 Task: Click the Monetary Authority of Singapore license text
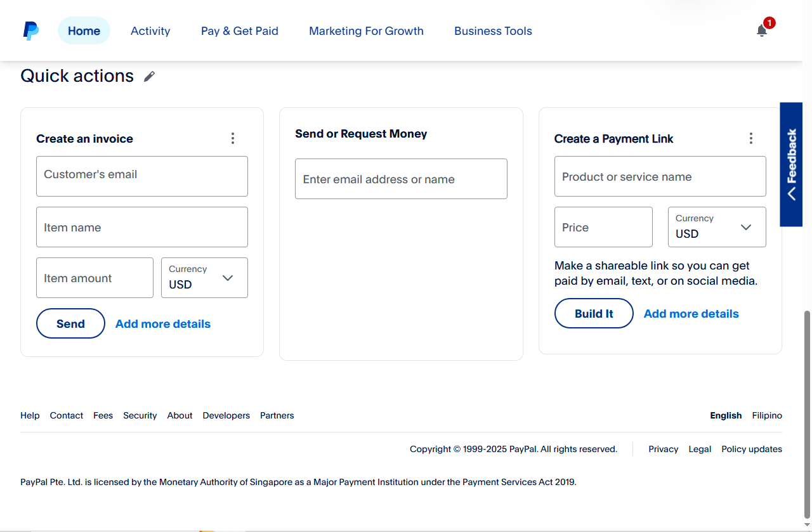tap(298, 483)
